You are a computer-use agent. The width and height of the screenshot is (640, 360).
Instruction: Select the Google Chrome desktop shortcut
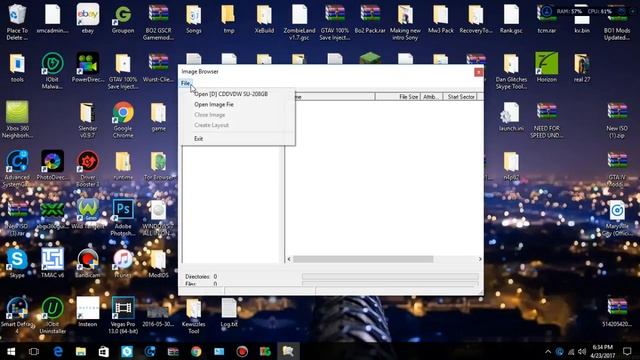pyautogui.click(x=123, y=119)
